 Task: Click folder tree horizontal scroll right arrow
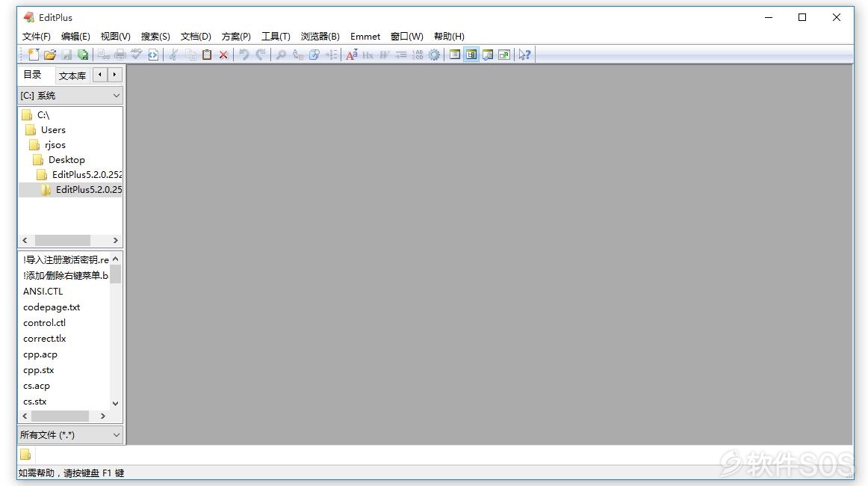tap(115, 240)
